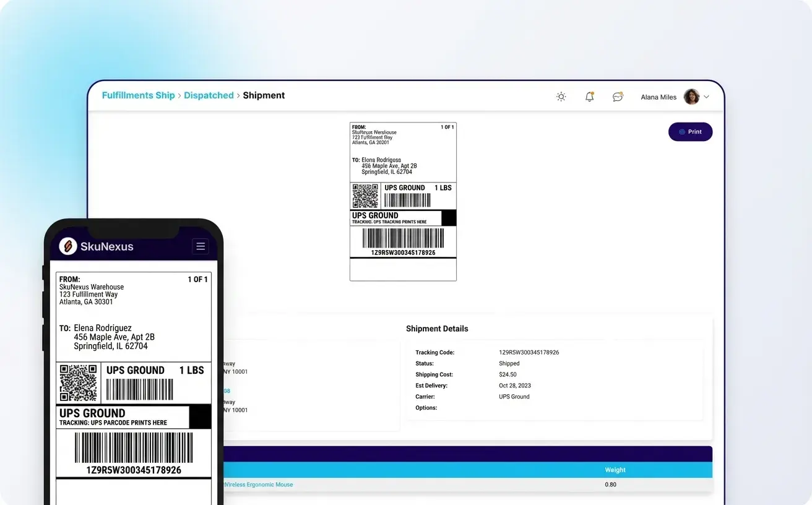Click the printer icon inside the Print button

tap(681, 132)
